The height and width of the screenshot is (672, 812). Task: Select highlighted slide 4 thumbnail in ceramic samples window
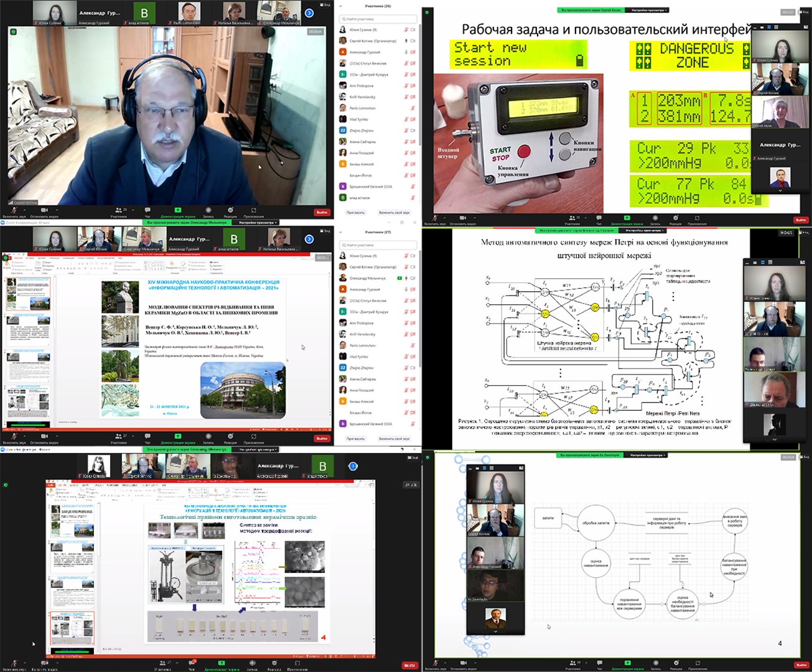coord(72,628)
